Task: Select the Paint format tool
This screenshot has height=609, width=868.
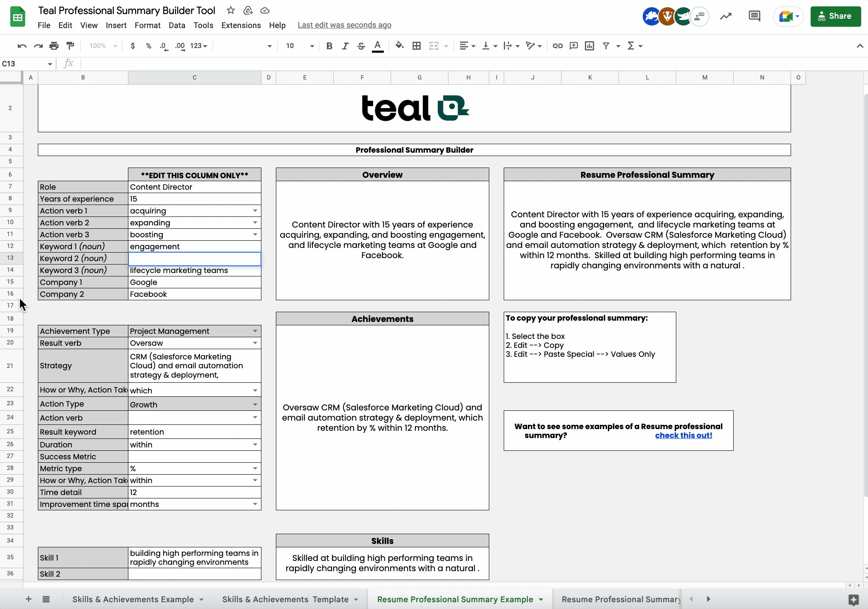Action: (x=70, y=46)
